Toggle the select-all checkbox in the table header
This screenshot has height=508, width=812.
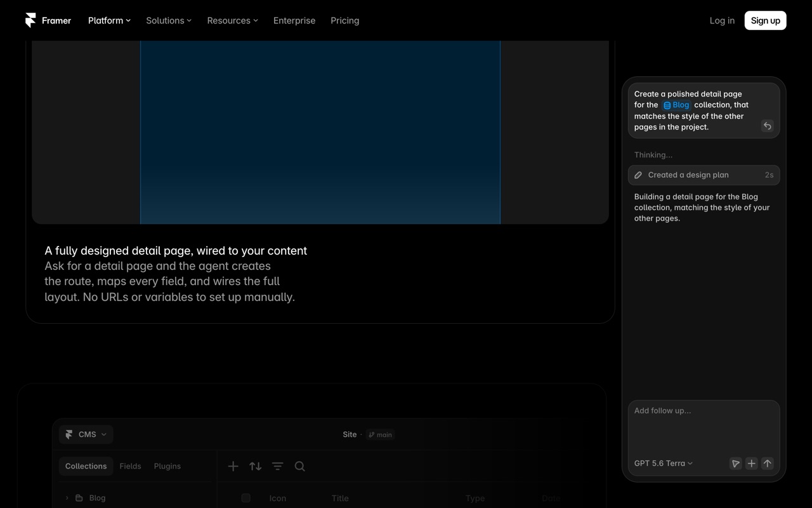tap(246, 498)
